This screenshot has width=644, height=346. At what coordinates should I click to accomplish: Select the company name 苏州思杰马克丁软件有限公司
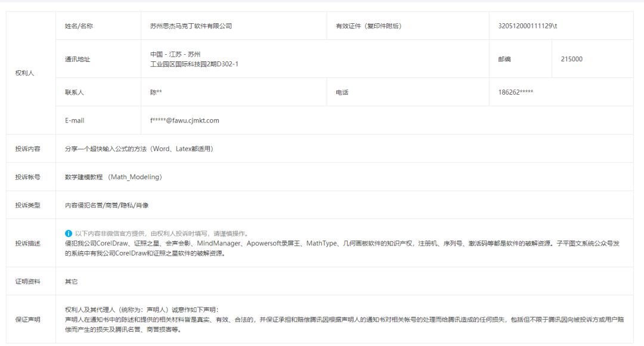click(x=190, y=26)
